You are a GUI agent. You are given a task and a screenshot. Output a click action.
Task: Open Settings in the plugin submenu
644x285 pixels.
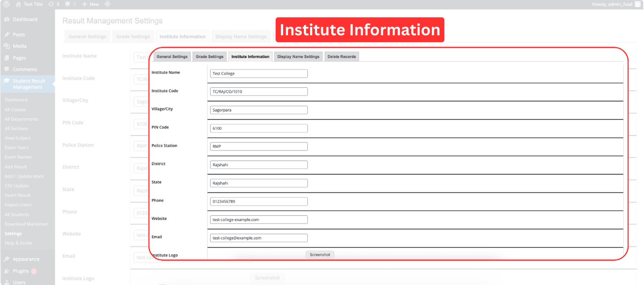[x=13, y=233]
